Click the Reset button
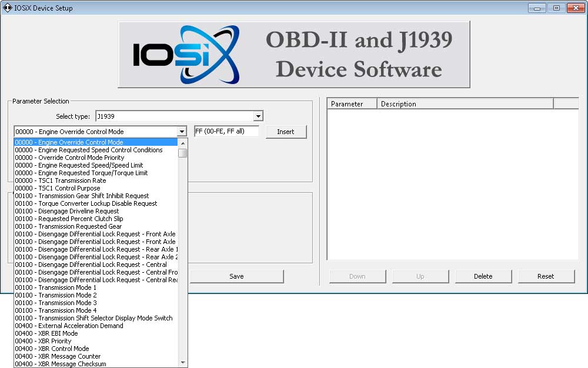This screenshot has height=368, width=588. [x=546, y=276]
